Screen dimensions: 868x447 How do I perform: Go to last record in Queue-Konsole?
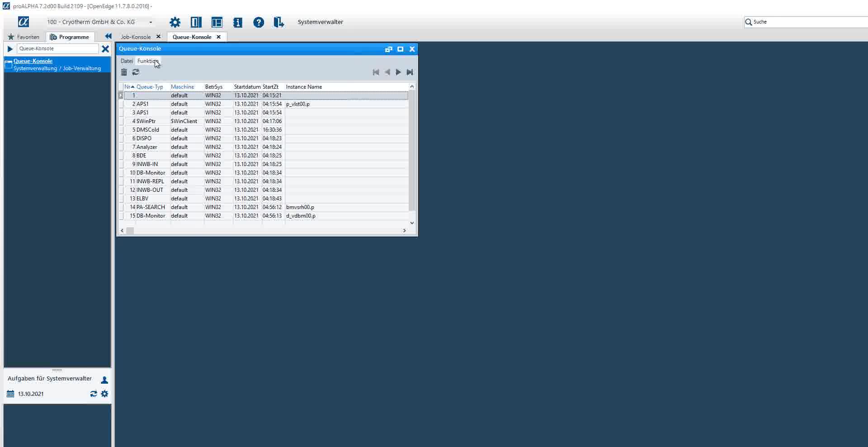pos(410,72)
